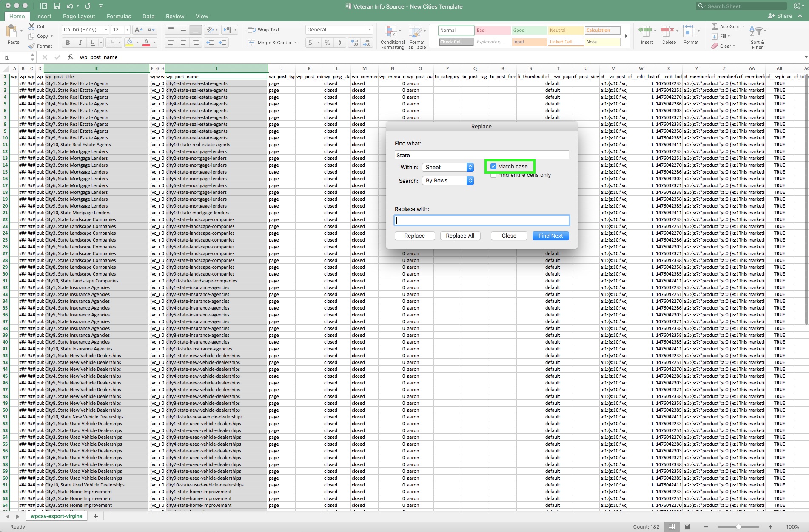809x532 pixels.
Task: Open the Formulas ribbon tab
Action: click(x=119, y=16)
